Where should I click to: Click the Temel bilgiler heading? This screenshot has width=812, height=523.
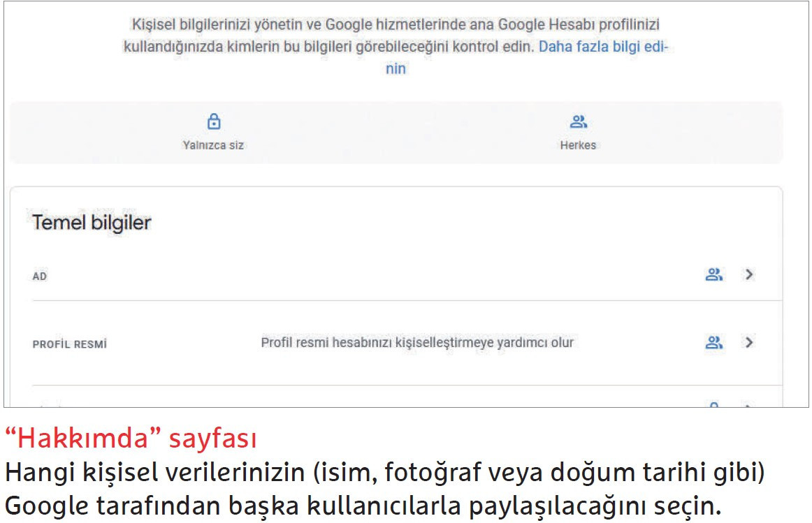[92, 223]
